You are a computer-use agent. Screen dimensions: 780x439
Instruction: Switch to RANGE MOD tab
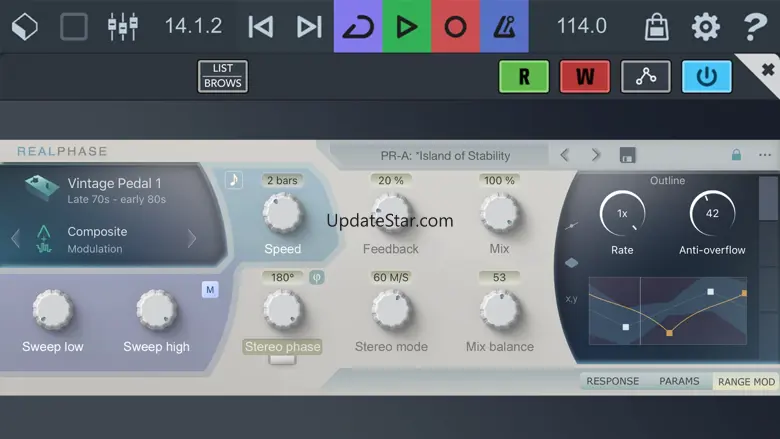coord(746,382)
